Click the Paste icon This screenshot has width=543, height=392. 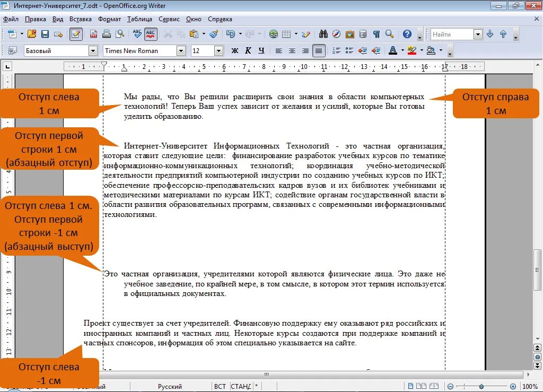click(194, 34)
